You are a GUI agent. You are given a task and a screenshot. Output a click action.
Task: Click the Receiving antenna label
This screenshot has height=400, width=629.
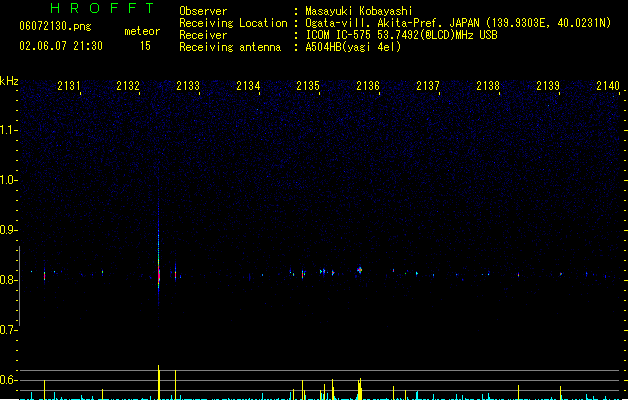[230, 47]
